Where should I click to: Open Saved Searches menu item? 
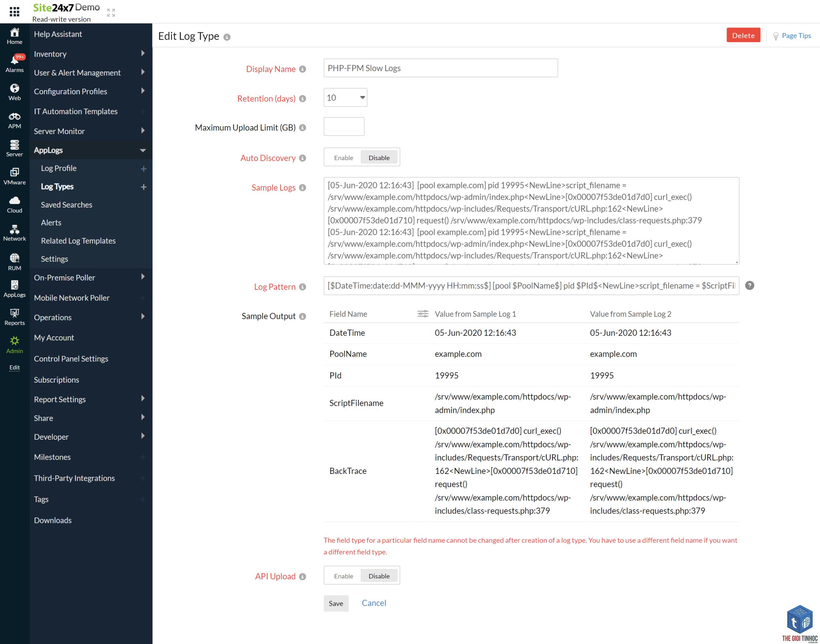click(x=66, y=205)
